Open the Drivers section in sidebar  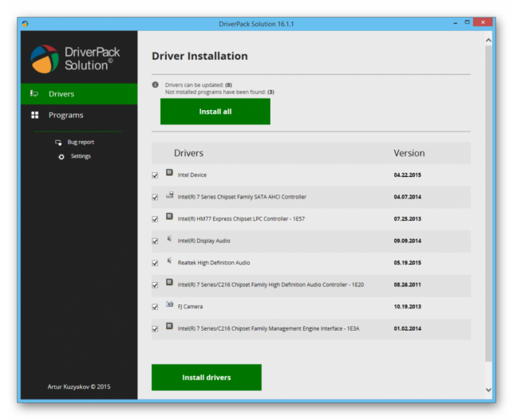[79, 94]
